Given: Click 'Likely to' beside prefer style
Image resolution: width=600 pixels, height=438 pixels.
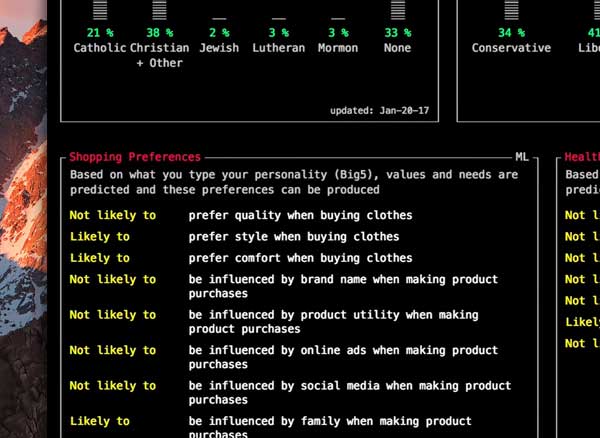Looking at the screenshot, I should [100, 237].
